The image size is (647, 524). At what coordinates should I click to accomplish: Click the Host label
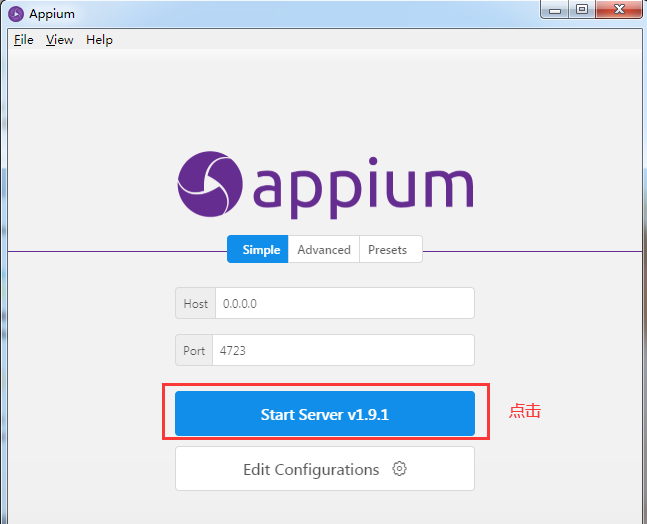point(196,303)
